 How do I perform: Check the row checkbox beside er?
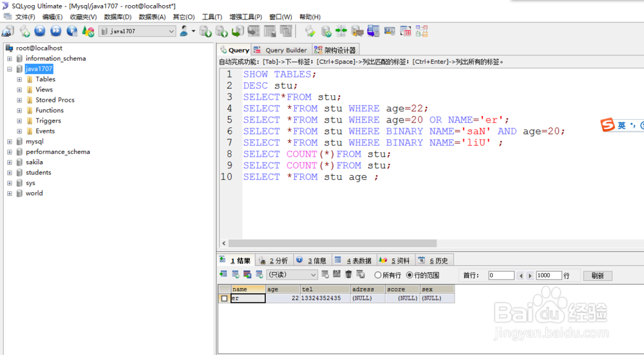tap(224, 298)
